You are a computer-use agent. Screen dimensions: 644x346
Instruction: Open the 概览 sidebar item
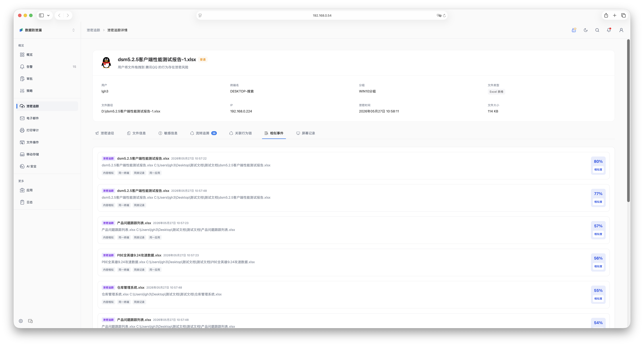pyautogui.click(x=47, y=54)
